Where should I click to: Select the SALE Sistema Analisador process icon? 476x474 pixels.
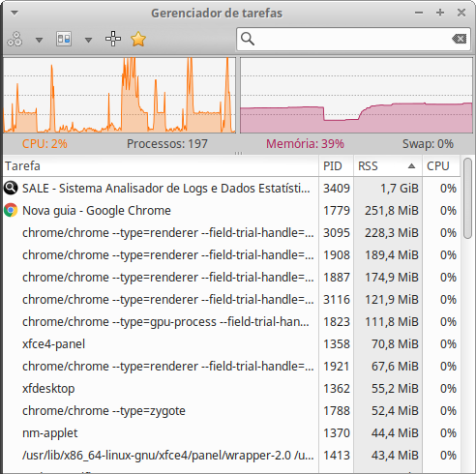pos(11,188)
